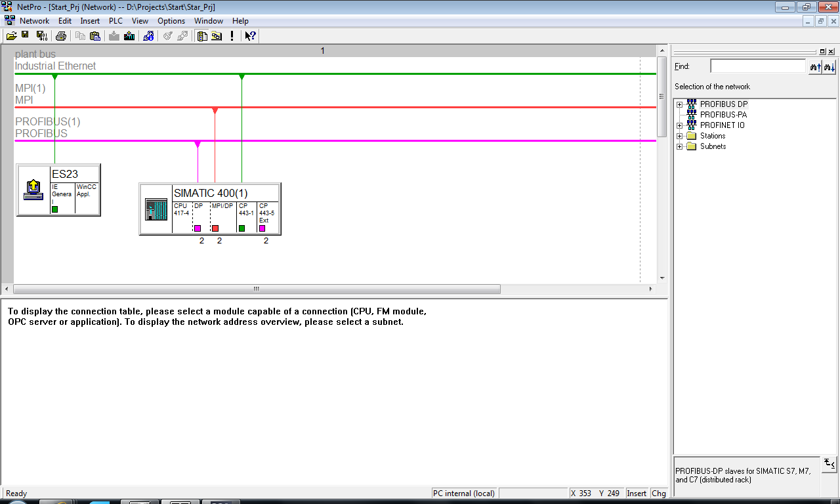
Task: Select the PROFINET IO catalog entry
Action: tap(722, 125)
